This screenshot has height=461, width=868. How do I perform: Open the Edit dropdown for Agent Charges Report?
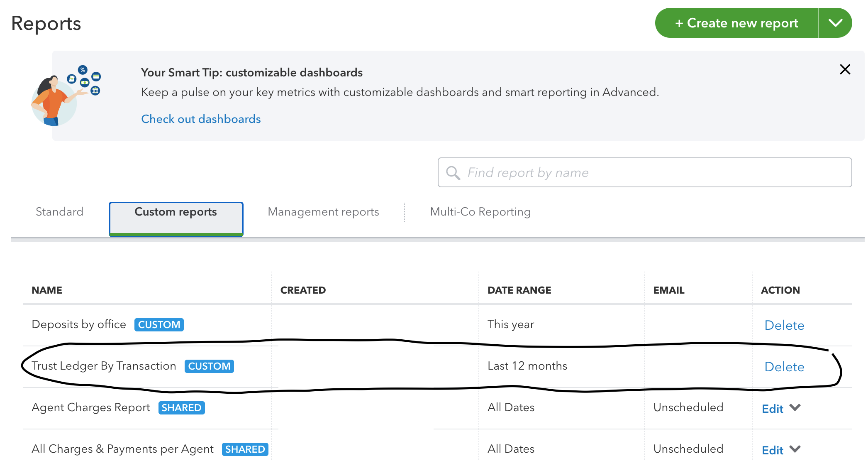(795, 408)
